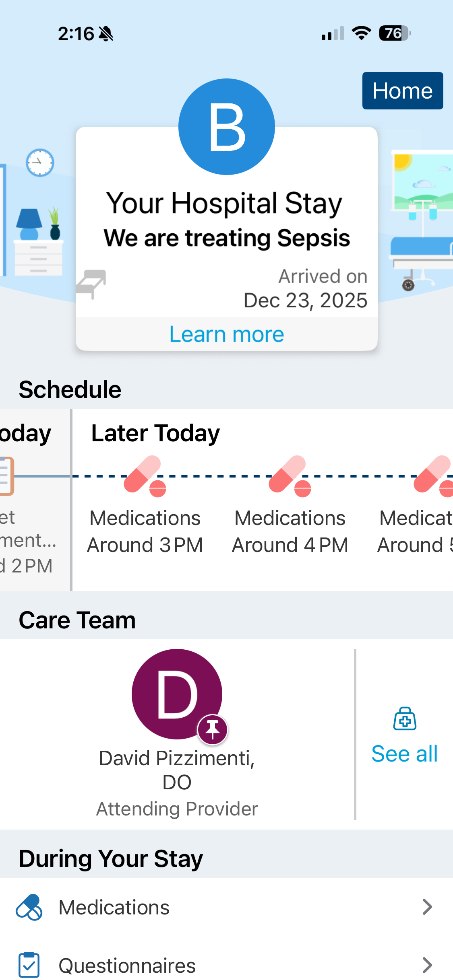Expand the Questionnaires row chevron
The image size is (453, 980).
(427, 965)
